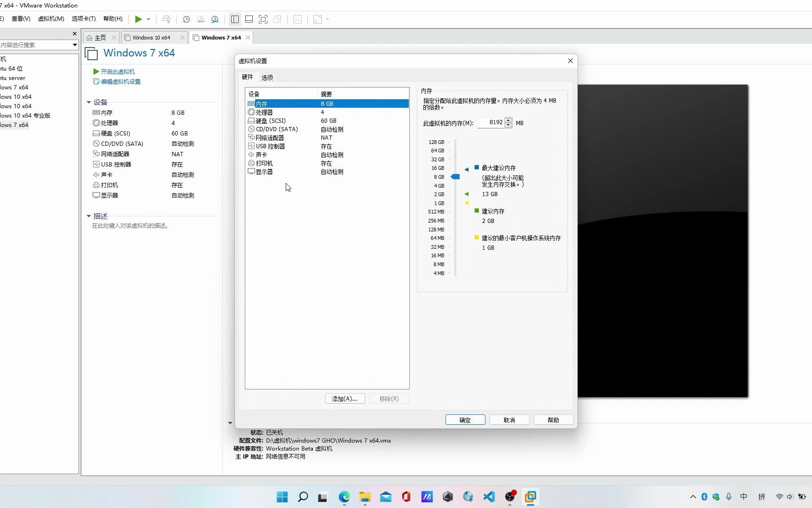The width and height of the screenshot is (812, 508).
Task: Open the snapshot manager toolbar icon
Action: click(x=215, y=19)
